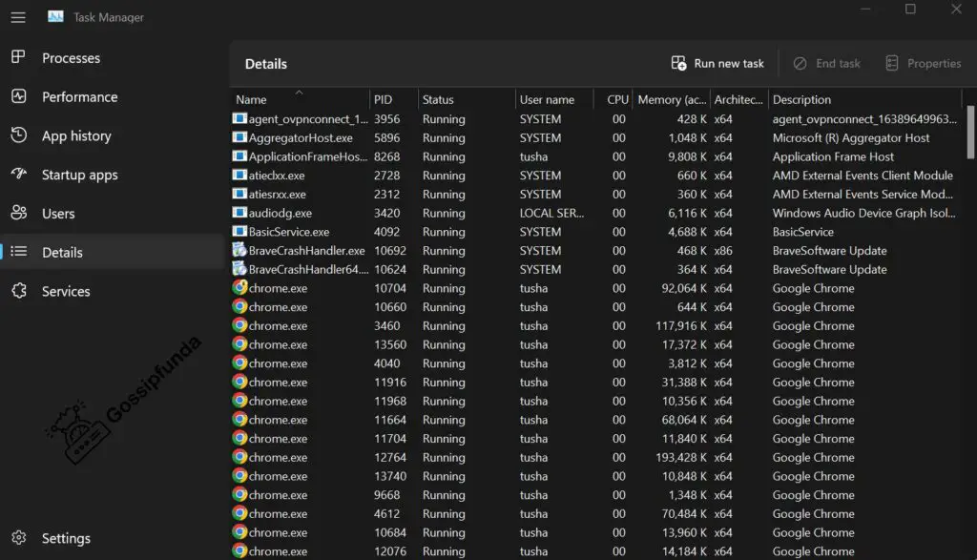Click the Application Frame Host description

pyautogui.click(x=833, y=156)
